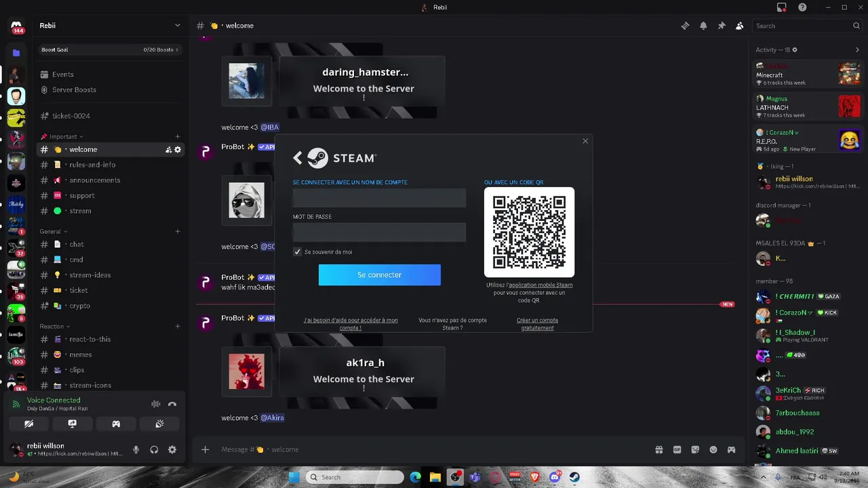Share your screen button
Viewport: 868px width, 488px height.
73,424
